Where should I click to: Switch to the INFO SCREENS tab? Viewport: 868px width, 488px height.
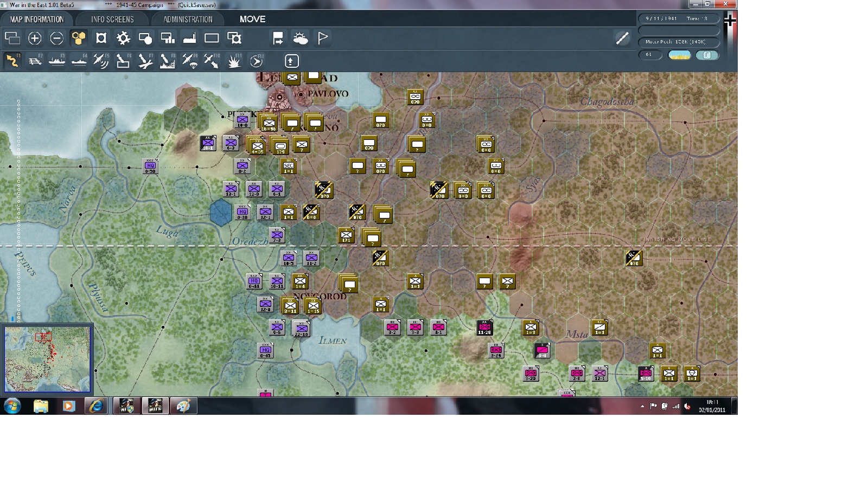pos(112,19)
